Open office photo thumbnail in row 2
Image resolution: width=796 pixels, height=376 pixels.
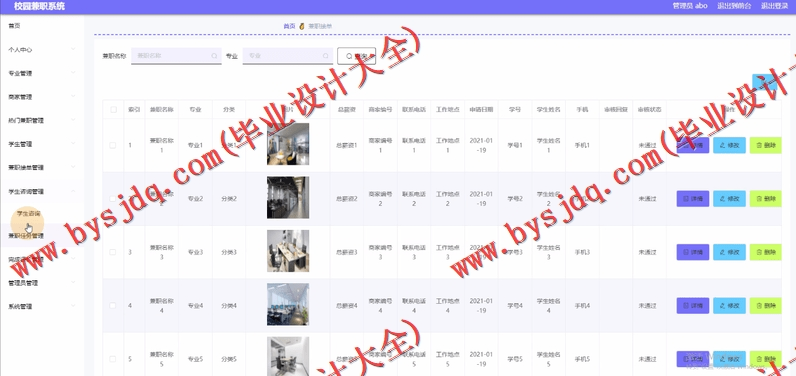pyautogui.click(x=288, y=198)
